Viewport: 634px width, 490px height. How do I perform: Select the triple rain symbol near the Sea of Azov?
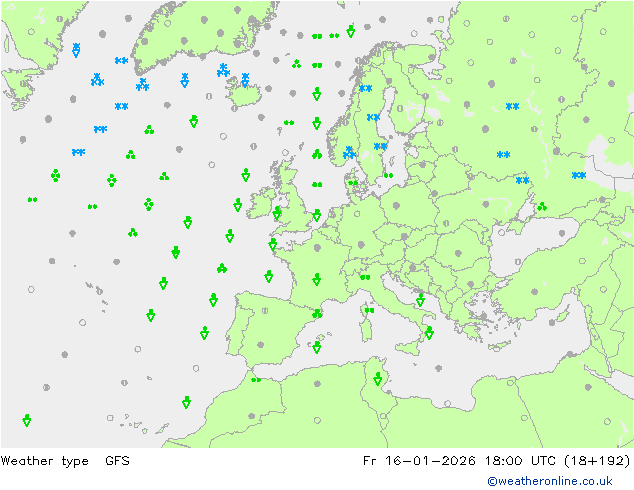(x=542, y=207)
